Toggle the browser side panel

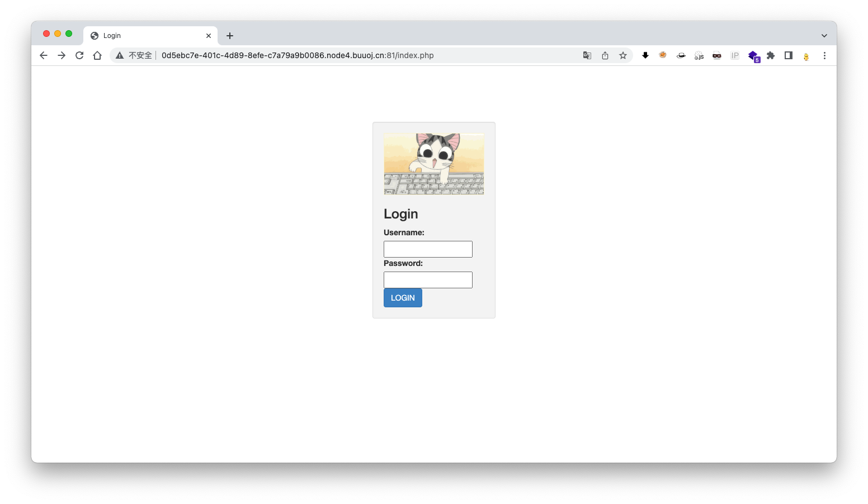(789, 55)
